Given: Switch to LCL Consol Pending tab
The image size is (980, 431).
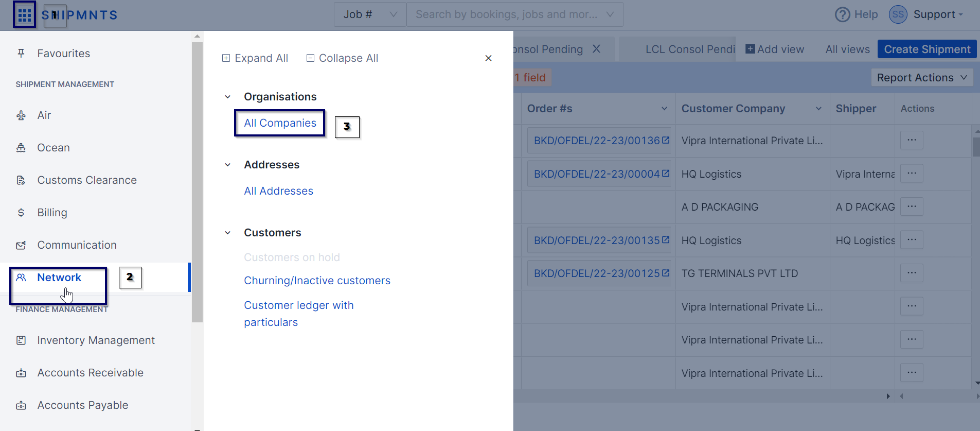Looking at the screenshot, I should [x=690, y=49].
